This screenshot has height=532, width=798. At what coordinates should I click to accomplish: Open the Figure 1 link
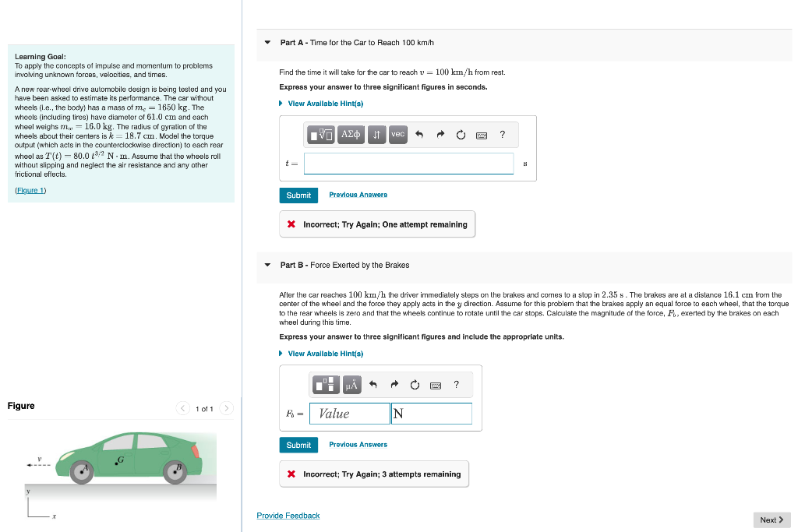pyautogui.click(x=30, y=190)
